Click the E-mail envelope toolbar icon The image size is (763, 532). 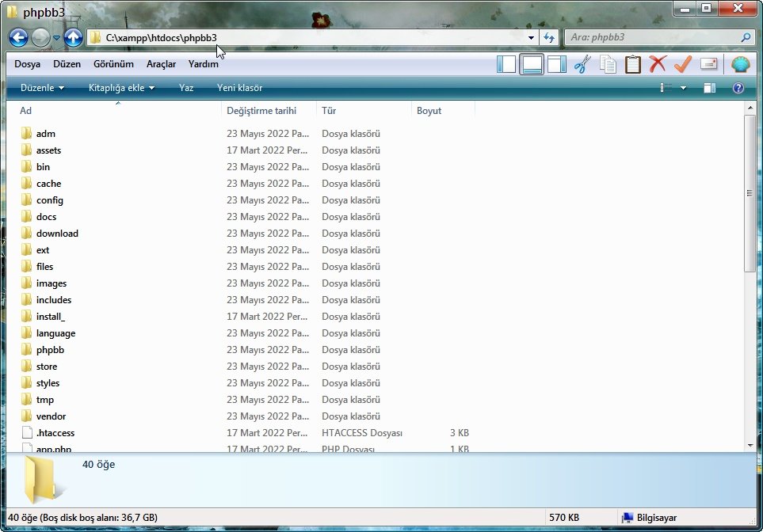[x=708, y=64]
